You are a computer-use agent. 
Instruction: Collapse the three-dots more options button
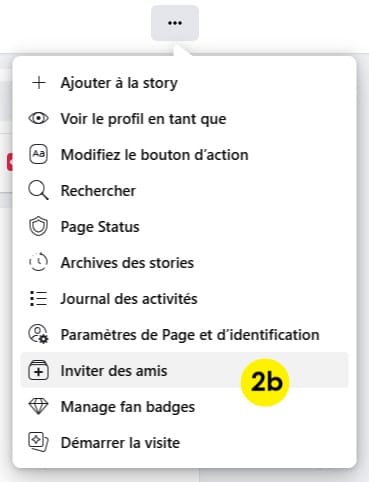pyautogui.click(x=175, y=23)
